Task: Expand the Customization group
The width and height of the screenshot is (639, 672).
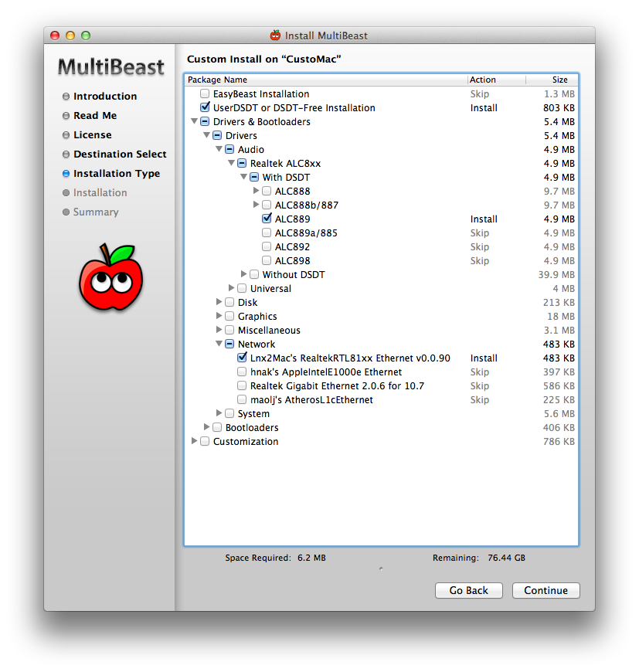Action: click(x=194, y=440)
